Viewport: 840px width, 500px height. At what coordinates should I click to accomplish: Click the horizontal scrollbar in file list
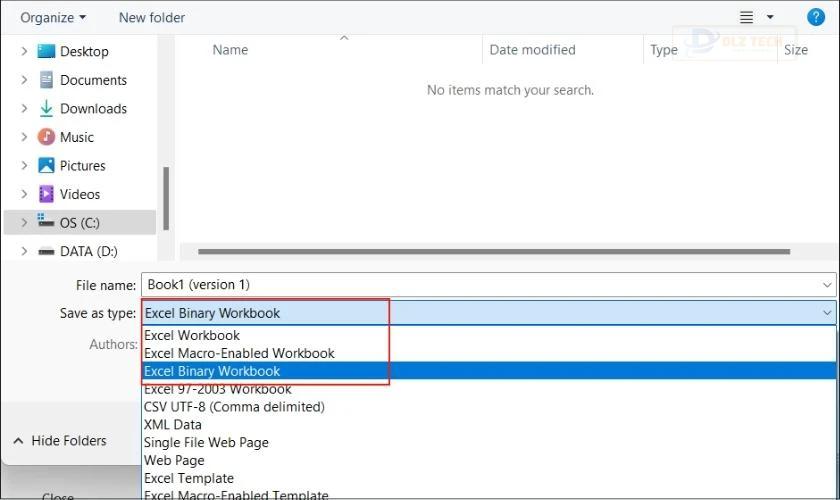pyautogui.click(x=494, y=251)
